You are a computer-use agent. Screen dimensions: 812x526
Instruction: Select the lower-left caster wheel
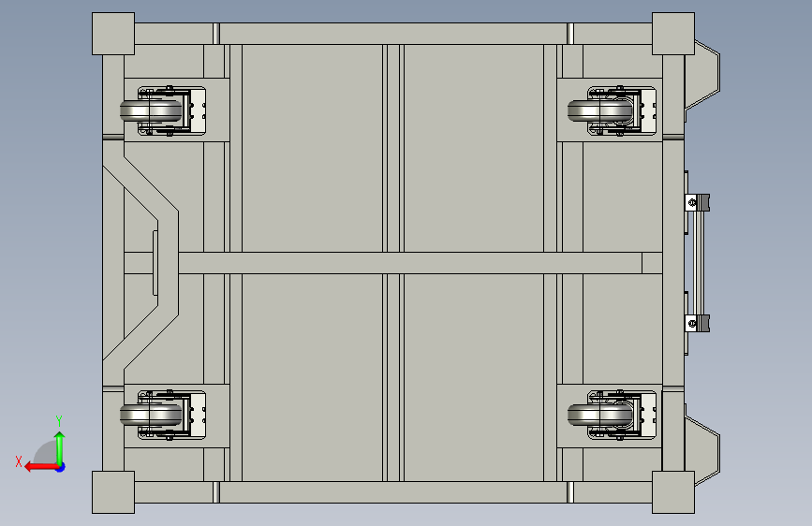(151, 416)
